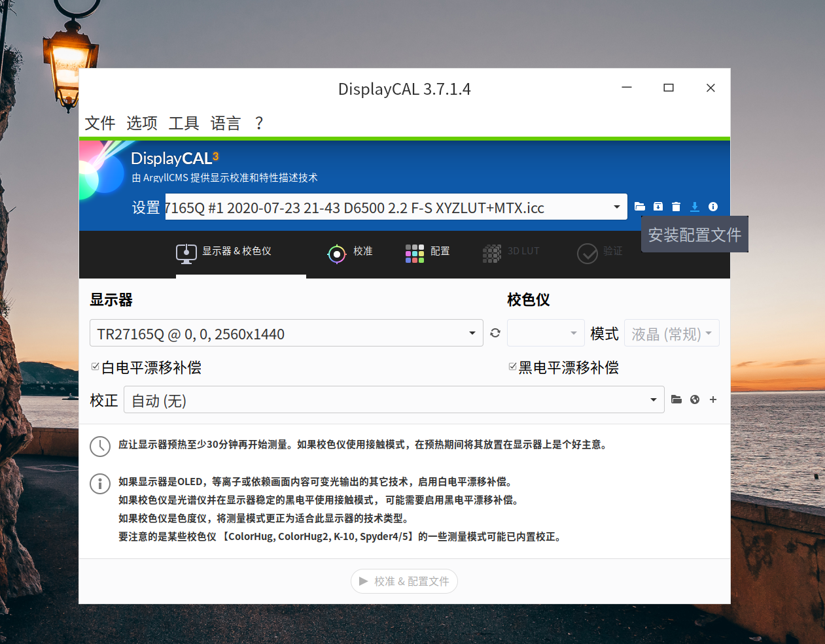Click the DisplayCAL 3.7.1.4 title bar text
The height and width of the screenshot is (644, 825).
[404, 89]
